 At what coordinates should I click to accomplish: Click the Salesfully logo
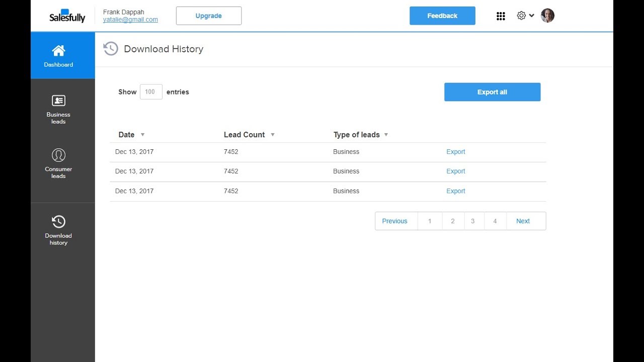[67, 16]
